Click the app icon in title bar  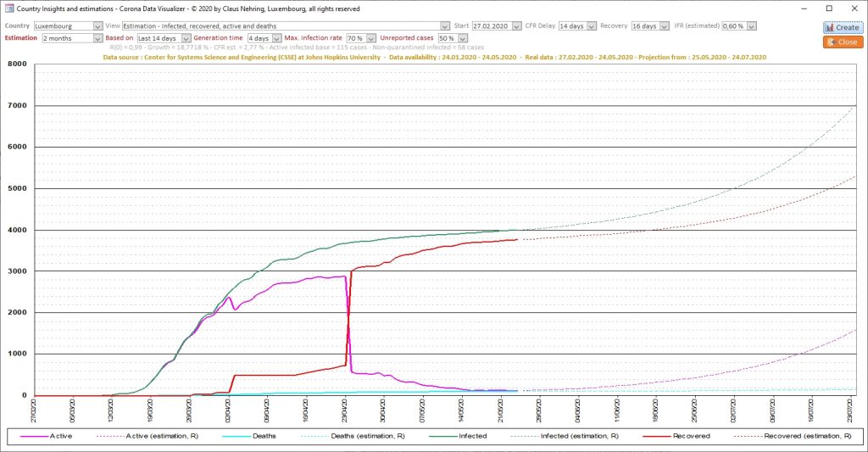click(8, 8)
